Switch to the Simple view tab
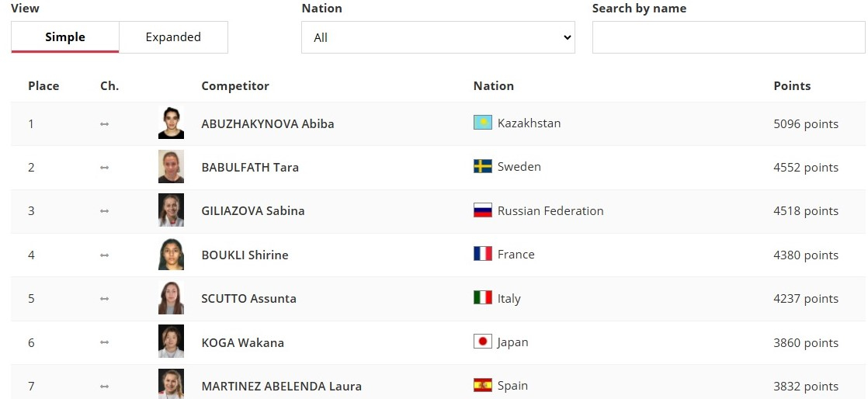 (65, 37)
